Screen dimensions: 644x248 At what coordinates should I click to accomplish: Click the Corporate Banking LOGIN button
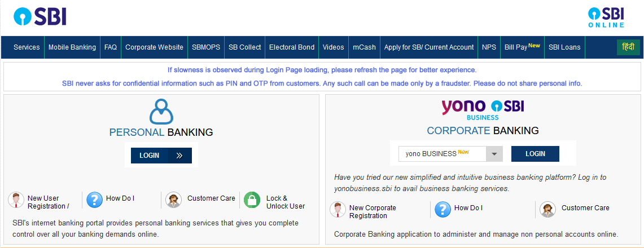click(x=535, y=154)
